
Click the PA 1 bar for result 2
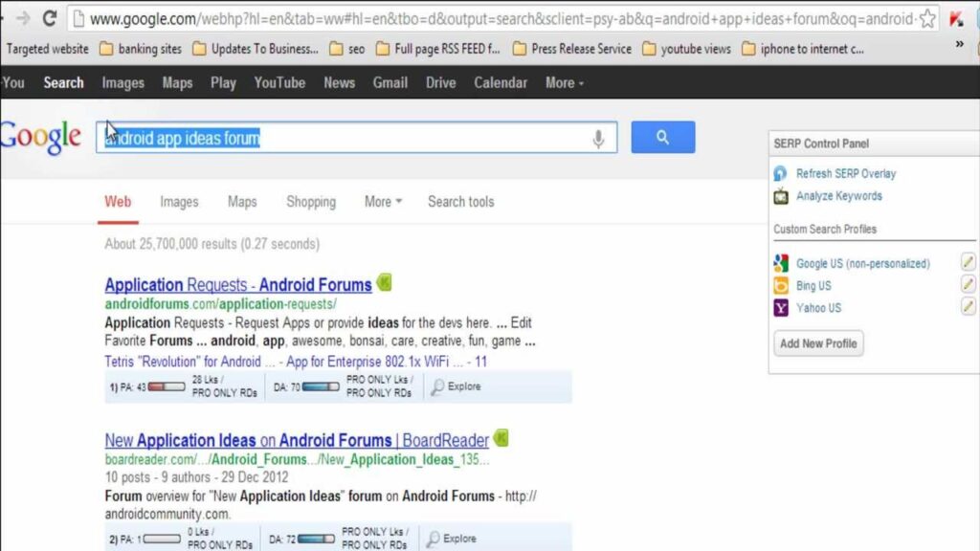tap(162, 539)
